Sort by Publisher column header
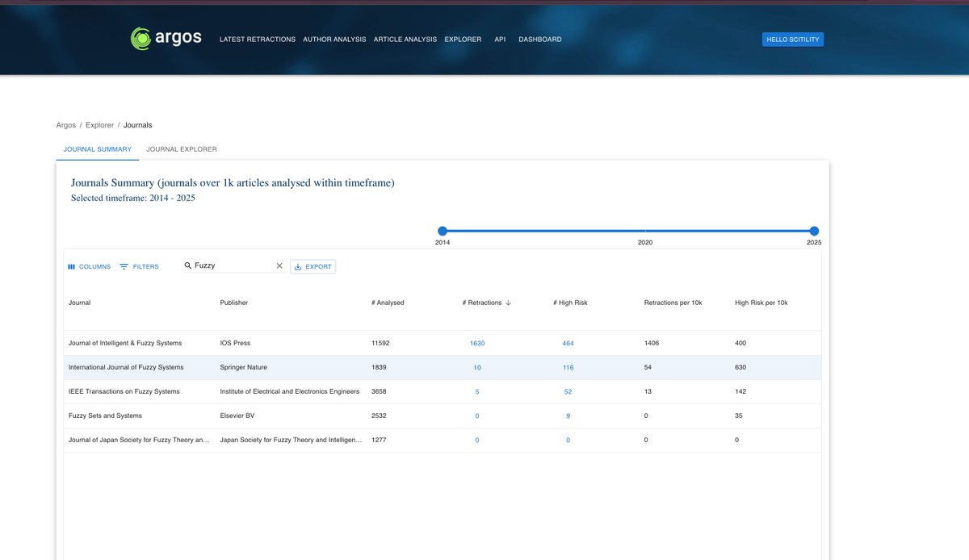Viewport: 969px width, 560px height. pyautogui.click(x=234, y=303)
